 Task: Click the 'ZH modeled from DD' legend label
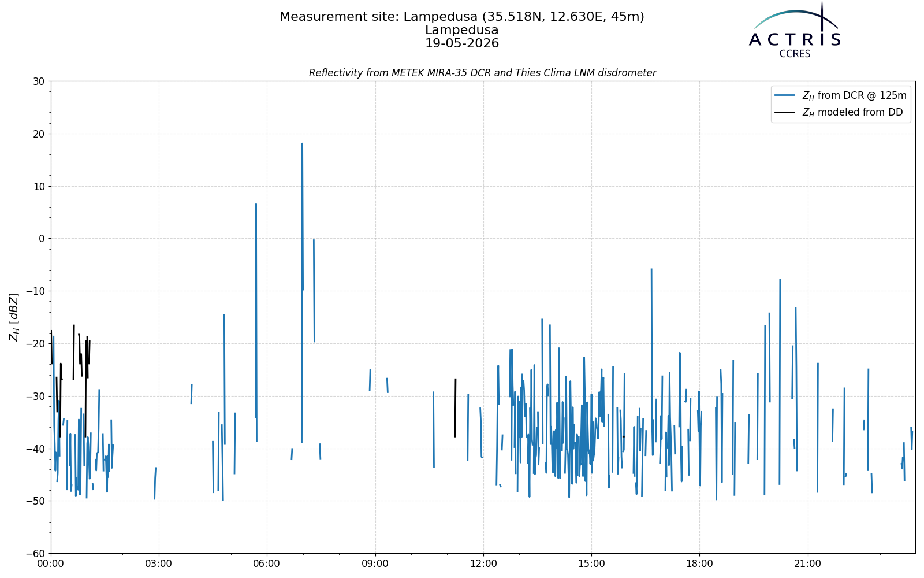click(852, 112)
